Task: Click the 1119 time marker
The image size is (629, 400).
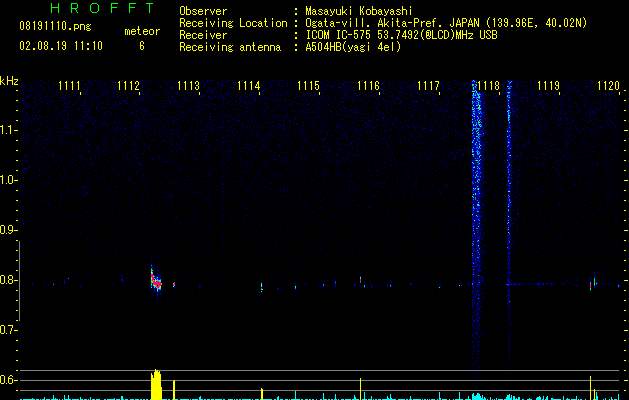Action: tap(548, 86)
